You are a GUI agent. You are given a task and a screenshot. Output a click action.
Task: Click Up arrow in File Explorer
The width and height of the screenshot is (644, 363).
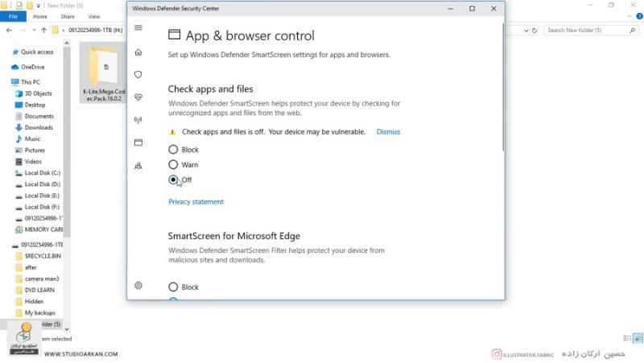click(x=44, y=30)
